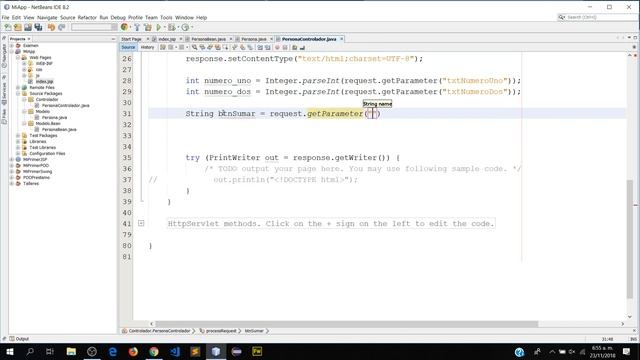Open the Navigator side tab
The width and height of the screenshot is (640, 360).
coord(4,56)
